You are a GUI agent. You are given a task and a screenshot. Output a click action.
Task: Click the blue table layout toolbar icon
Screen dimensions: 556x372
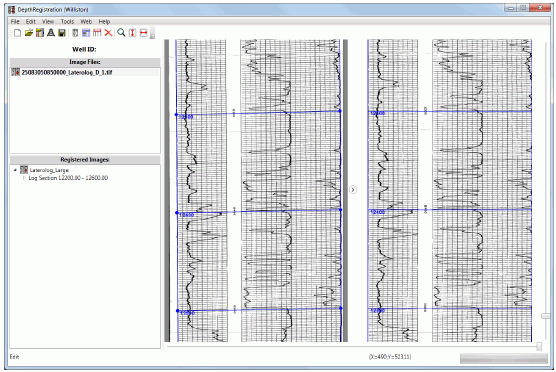pos(86,33)
